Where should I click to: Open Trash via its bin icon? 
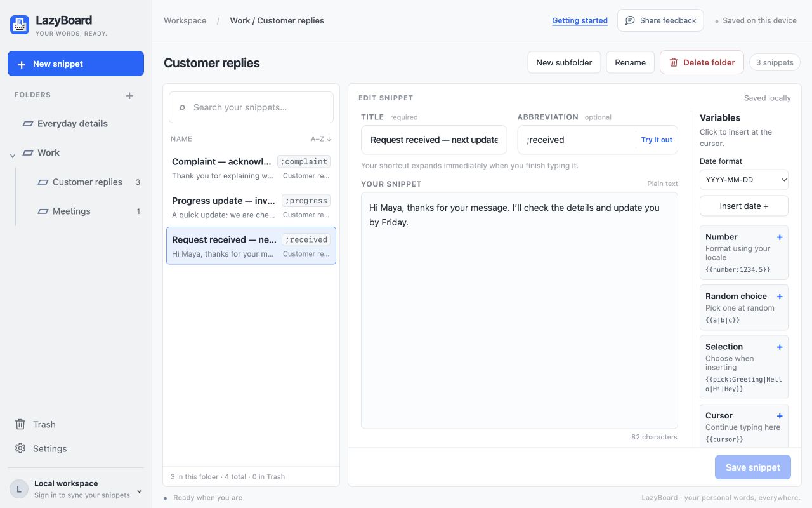coord(20,424)
